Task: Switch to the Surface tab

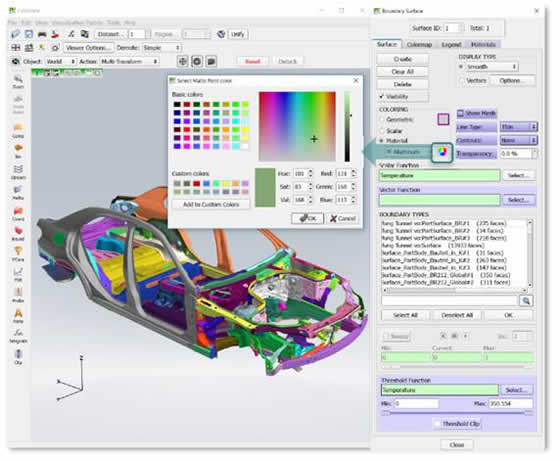Action: [x=387, y=44]
